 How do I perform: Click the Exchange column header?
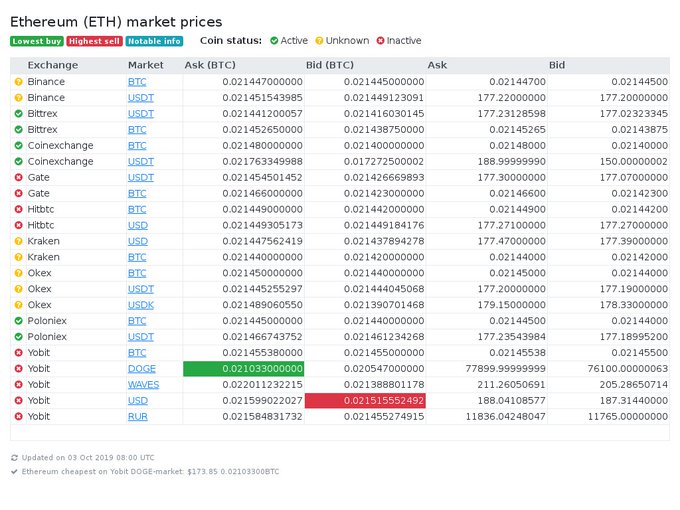point(53,65)
